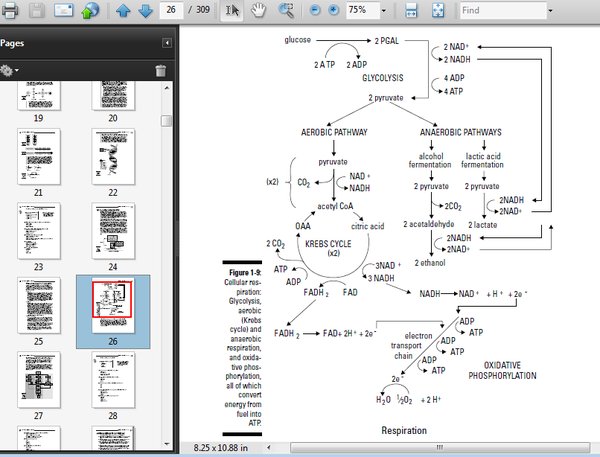Select the Hand pan tool

coord(259,11)
